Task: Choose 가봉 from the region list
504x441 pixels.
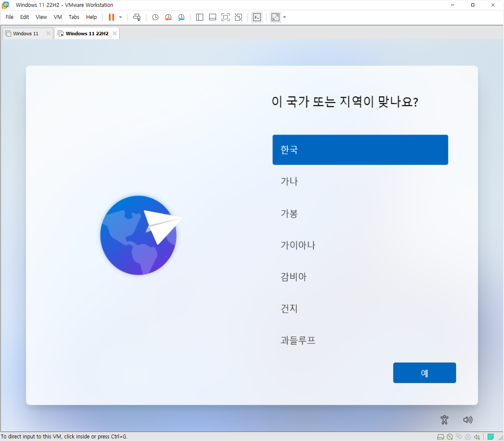Action: (360, 213)
